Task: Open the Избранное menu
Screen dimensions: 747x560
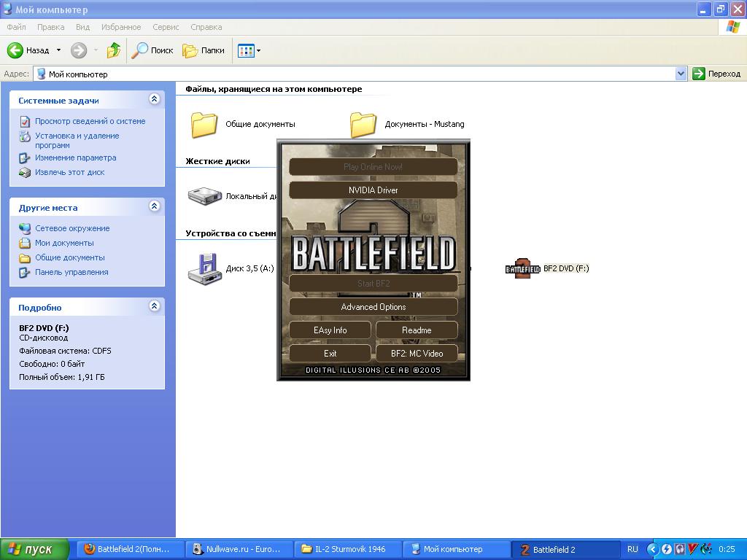Action: pyautogui.click(x=121, y=27)
